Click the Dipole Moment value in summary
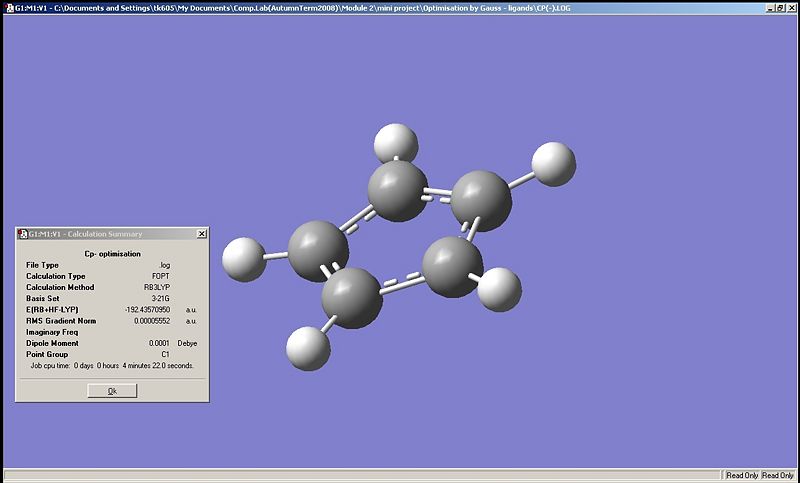800x483 pixels. click(x=159, y=343)
